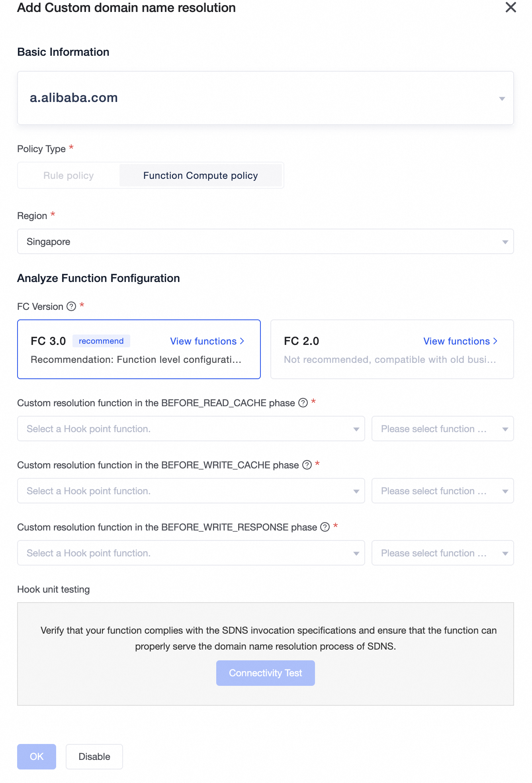Click chevron arrow beside FC 2.0 View functions

click(495, 341)
